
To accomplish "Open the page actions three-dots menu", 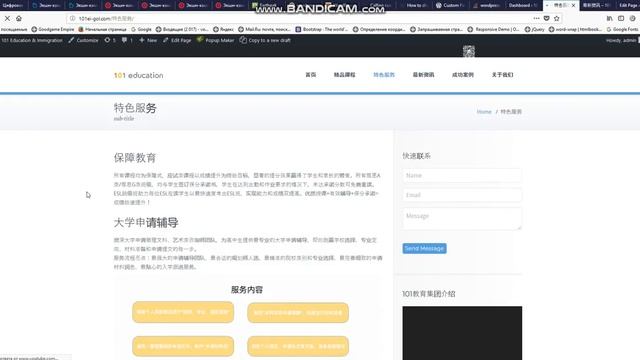I will pyautogui.click(x=536, y=18).
